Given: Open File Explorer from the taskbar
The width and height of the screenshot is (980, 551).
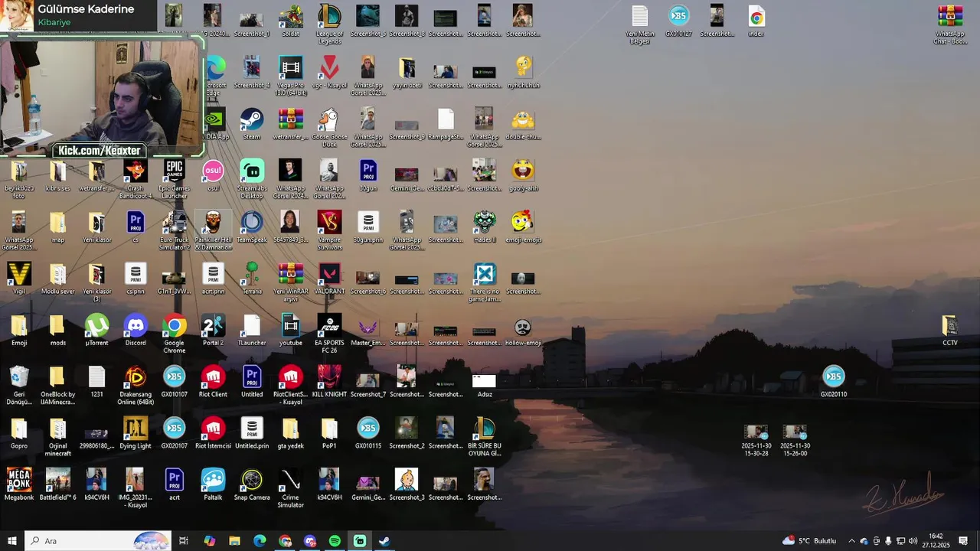Looking at the screenshot, I should pos(234,541).
